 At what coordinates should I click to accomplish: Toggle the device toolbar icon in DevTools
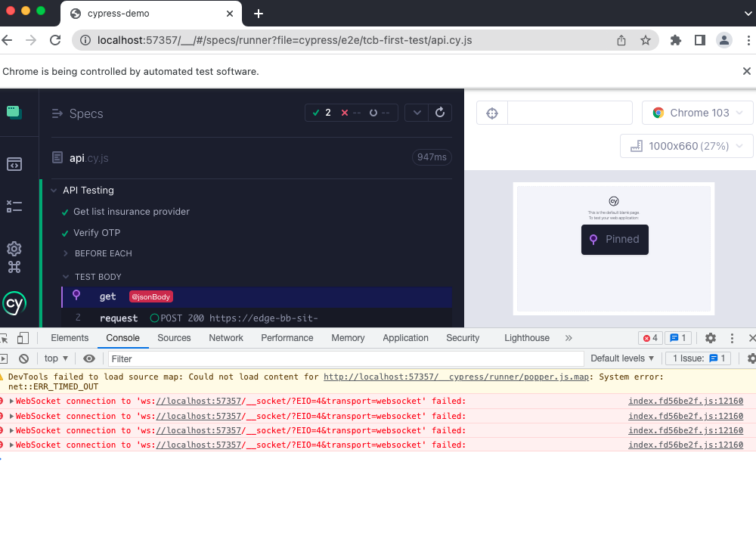click(23, 338)
